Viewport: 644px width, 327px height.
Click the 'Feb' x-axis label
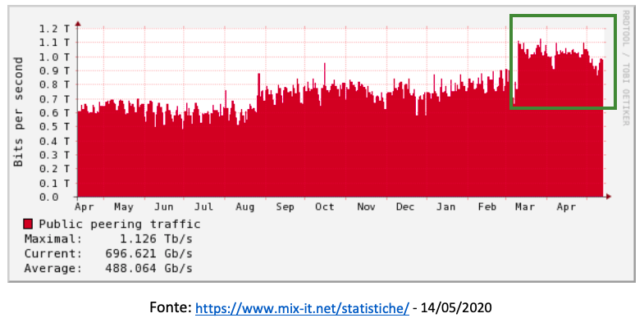tap(487, 207)
